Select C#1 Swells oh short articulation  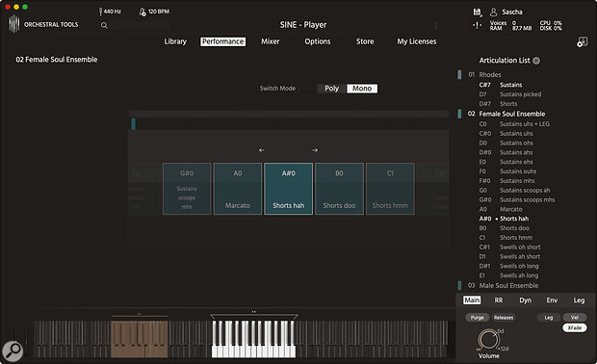pyautogui.click(x=509, y=247)
